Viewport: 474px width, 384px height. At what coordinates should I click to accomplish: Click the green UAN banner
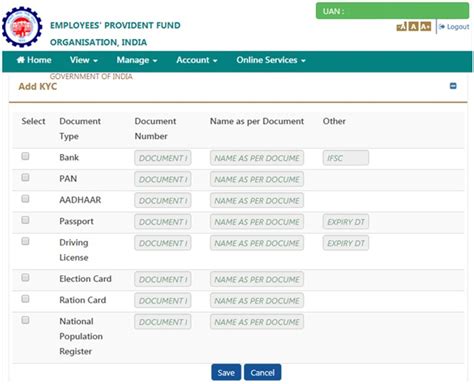[392, 11]
